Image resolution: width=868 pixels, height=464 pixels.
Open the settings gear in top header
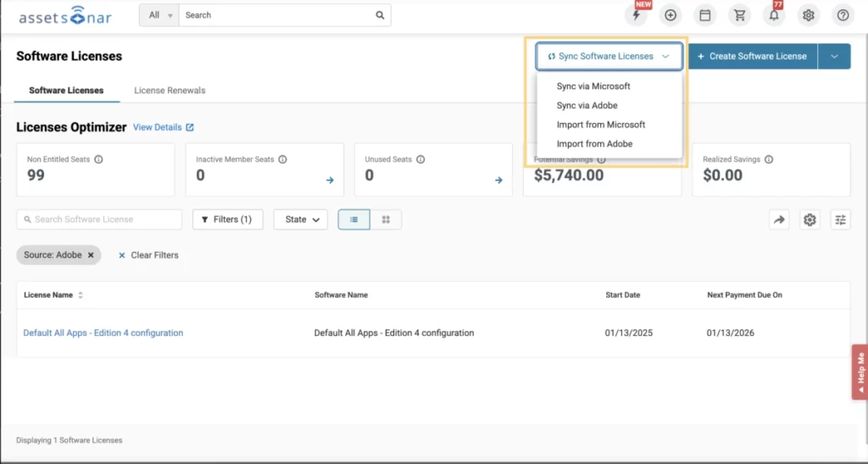point(808,15)
